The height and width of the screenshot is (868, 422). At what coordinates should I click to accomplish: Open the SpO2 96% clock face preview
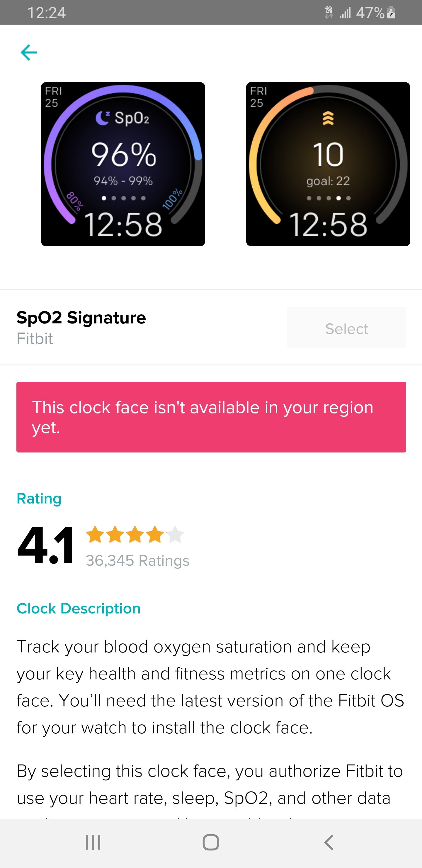coord(123,164)
